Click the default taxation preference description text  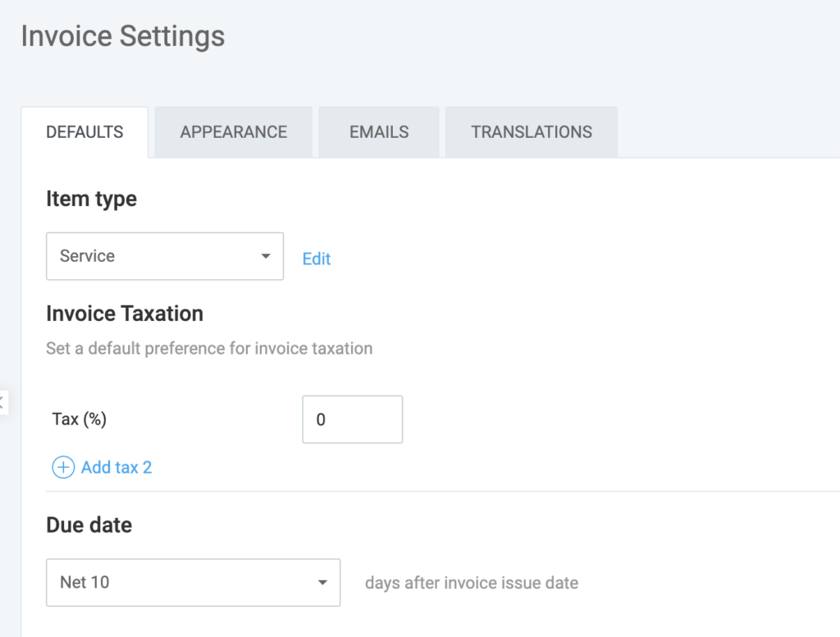pyautogui.click(x=209, y=349)
